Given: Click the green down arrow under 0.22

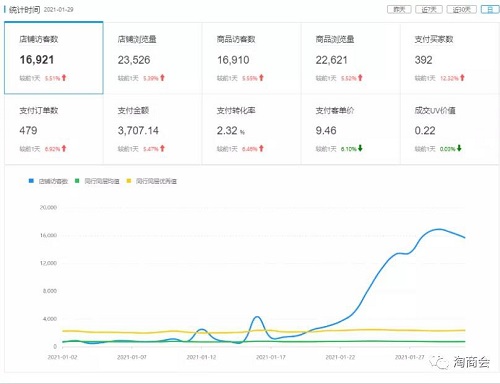Looking at the screenshot, I should 459,148.
